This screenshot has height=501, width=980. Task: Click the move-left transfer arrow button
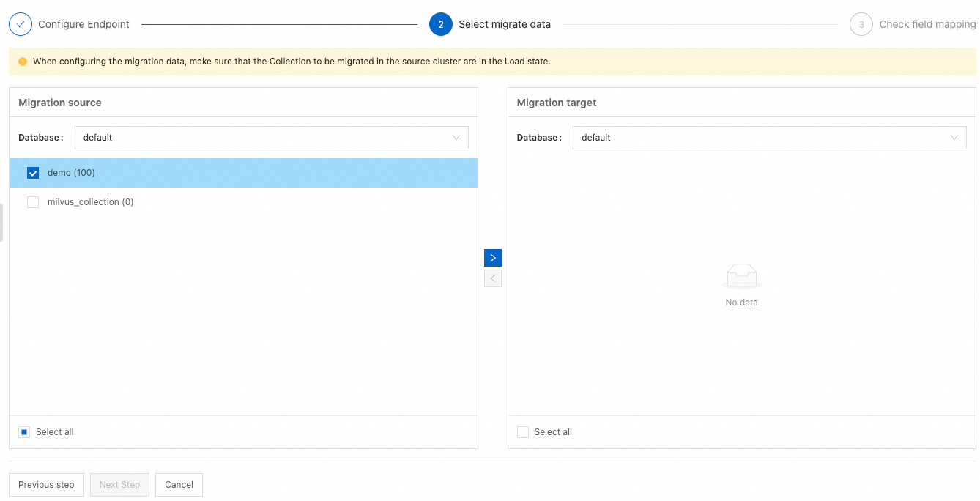pyautogui.click(x=493, y=278)
